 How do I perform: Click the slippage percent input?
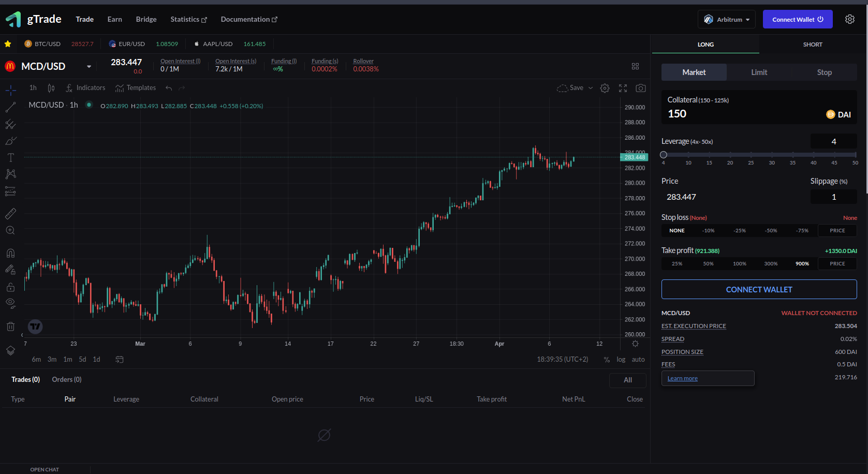point(833,197)
